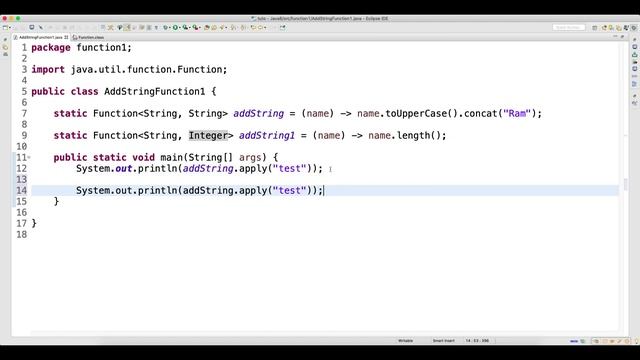Maximize the editor area
The width and height of the screenshot is (640, 360).
[x=622, y=36]
